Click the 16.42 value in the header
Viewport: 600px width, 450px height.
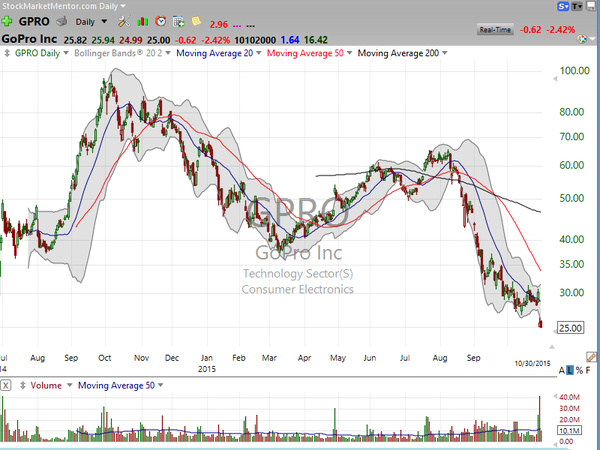(316, 40)
